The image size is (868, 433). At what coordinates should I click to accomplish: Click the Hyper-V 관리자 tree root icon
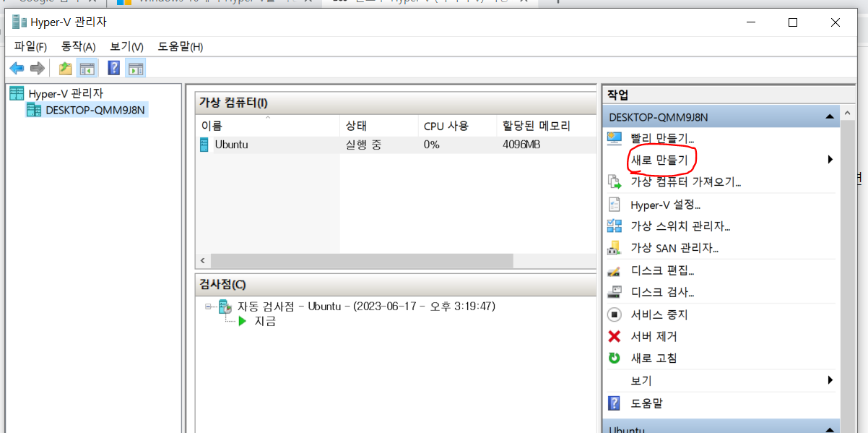(x=17, y=93)
